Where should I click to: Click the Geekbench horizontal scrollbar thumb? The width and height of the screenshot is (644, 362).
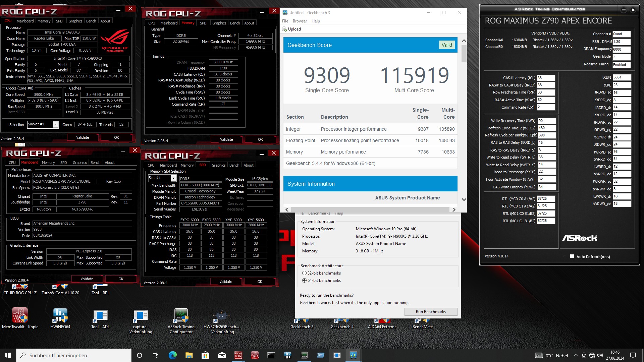(370, 209)
